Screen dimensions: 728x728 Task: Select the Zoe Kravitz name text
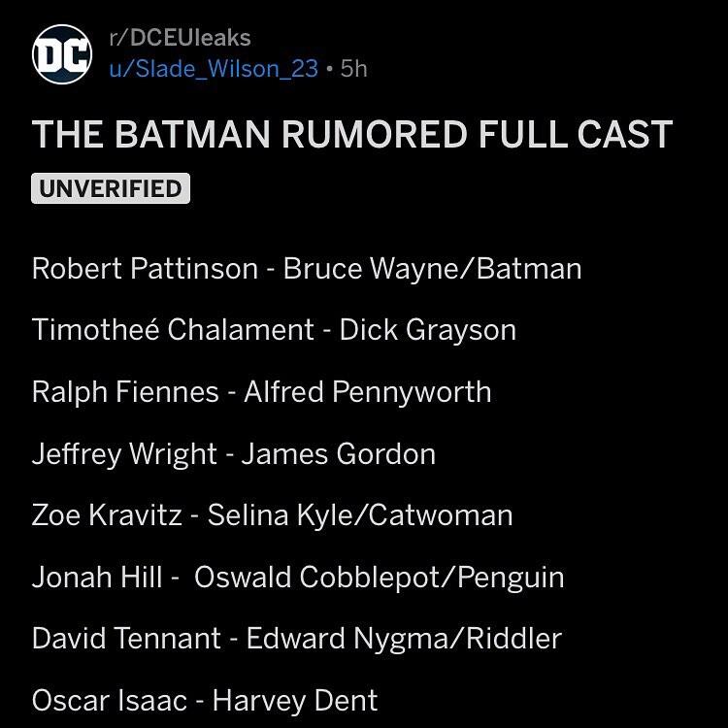(x=107, y=515)
